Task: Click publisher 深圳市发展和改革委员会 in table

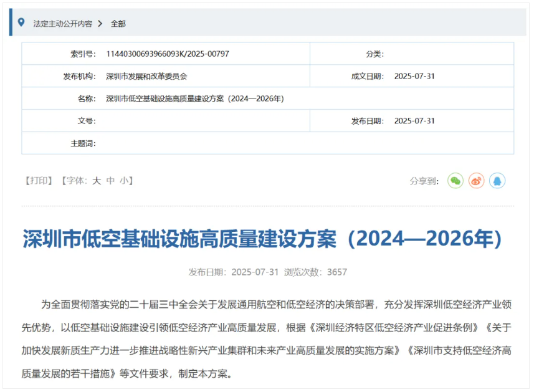Action: (x=146, y=77)
